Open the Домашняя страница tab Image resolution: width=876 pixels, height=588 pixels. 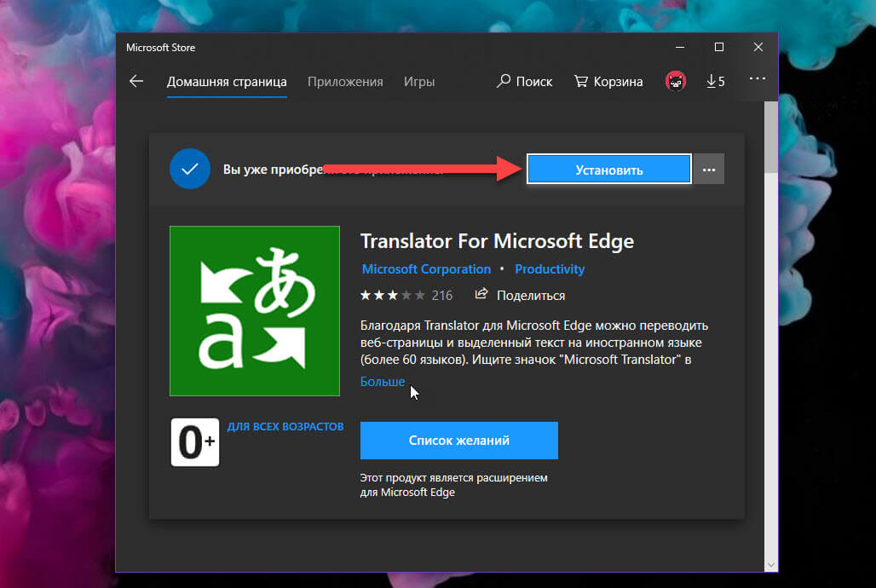pyautogui.click(x=227, y=82)
